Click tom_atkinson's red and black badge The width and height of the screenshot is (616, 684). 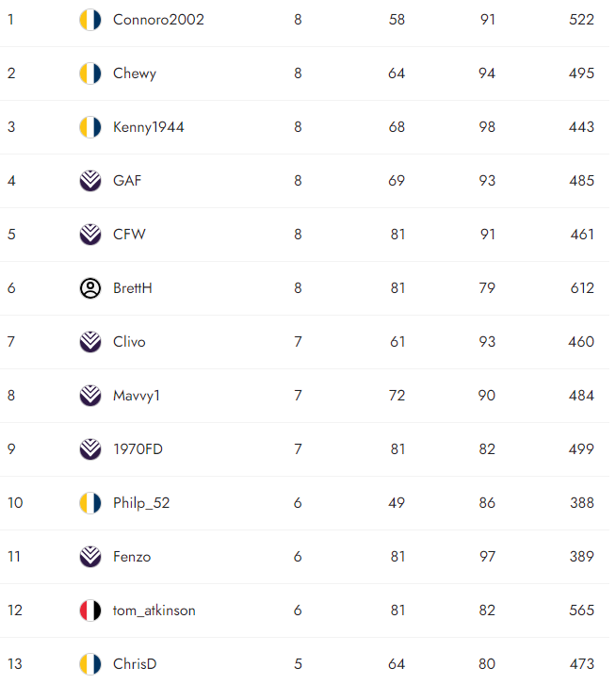pos(90,611)
